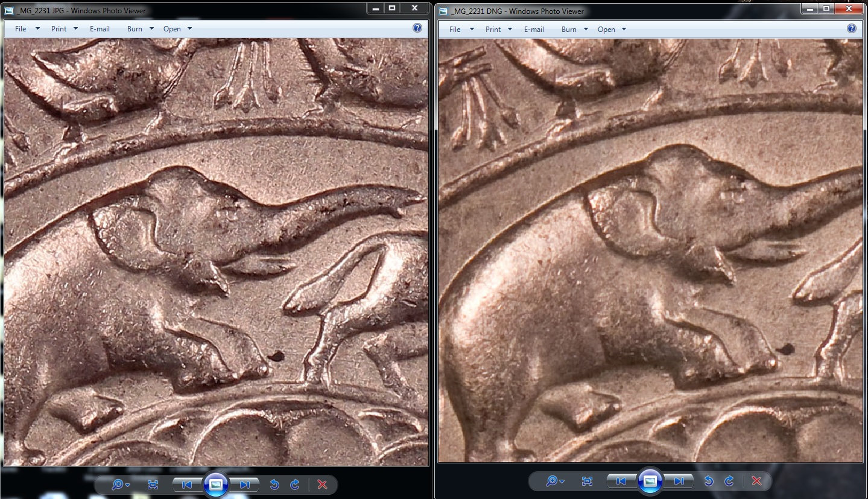Click fit-to-window (actual size) icon in JPG window

tap(153, 484)
